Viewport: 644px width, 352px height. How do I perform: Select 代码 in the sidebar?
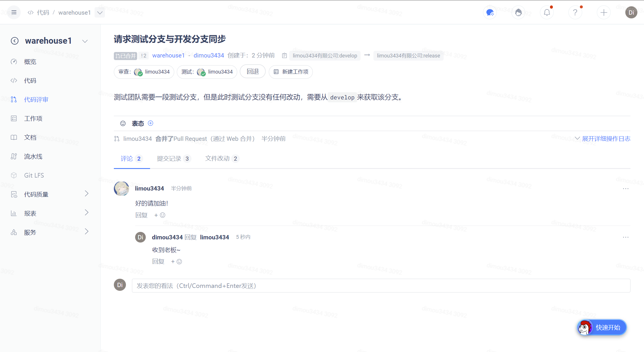click(30, 80)
